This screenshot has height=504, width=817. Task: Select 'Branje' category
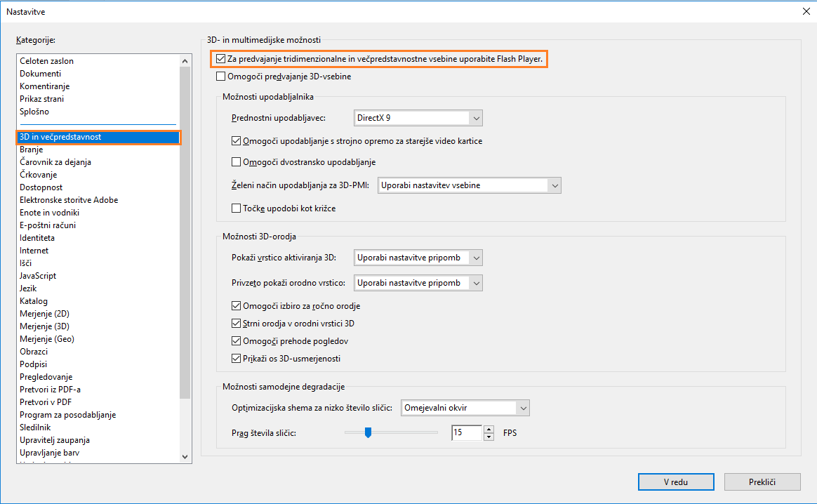click(98, 150)
